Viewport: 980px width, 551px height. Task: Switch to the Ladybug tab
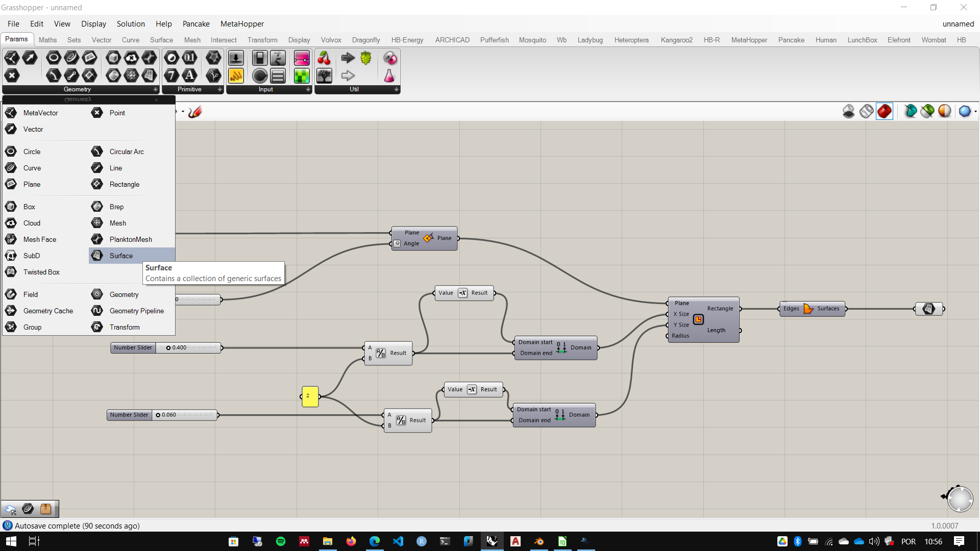click(x=590, y=40)
